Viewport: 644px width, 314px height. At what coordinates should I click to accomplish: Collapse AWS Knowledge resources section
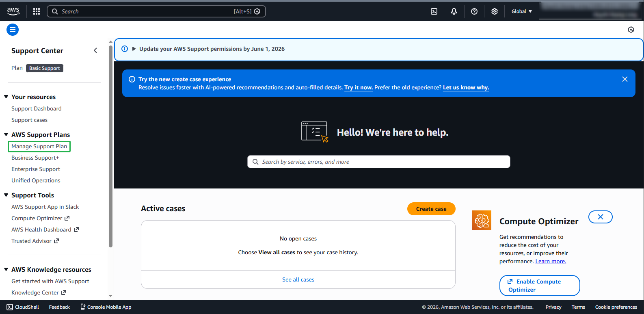(x=6, y=269)
